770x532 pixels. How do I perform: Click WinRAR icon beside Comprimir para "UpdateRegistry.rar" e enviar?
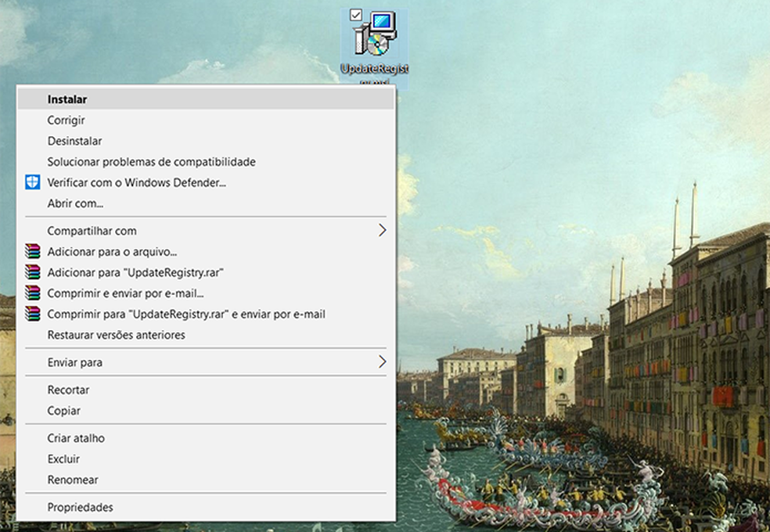[32, 314]
